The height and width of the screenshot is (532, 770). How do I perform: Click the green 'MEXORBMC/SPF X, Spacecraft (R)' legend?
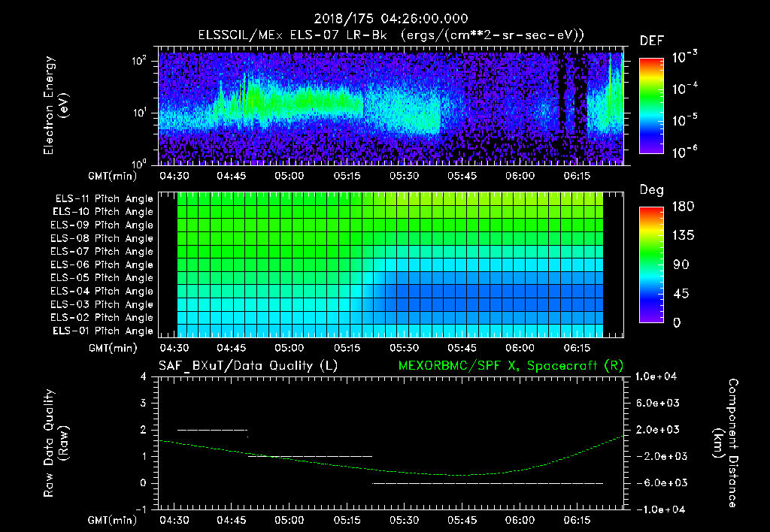tap(511, 366)
